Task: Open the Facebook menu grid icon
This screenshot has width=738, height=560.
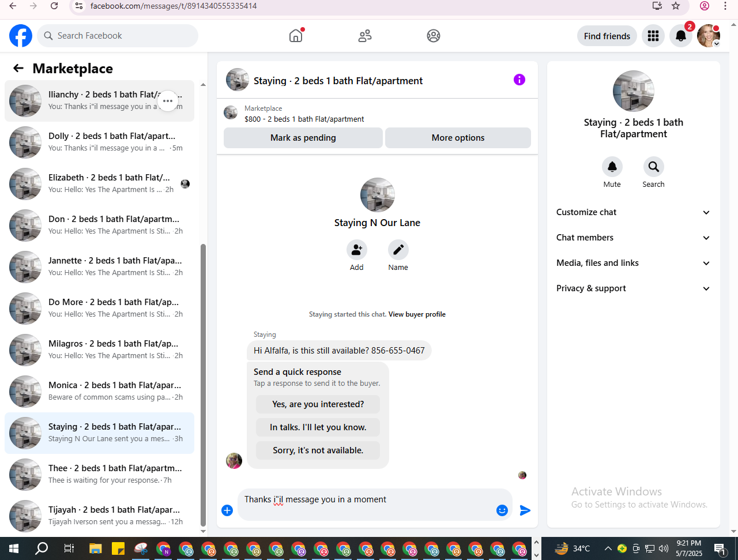Action: tap(653, 36)
